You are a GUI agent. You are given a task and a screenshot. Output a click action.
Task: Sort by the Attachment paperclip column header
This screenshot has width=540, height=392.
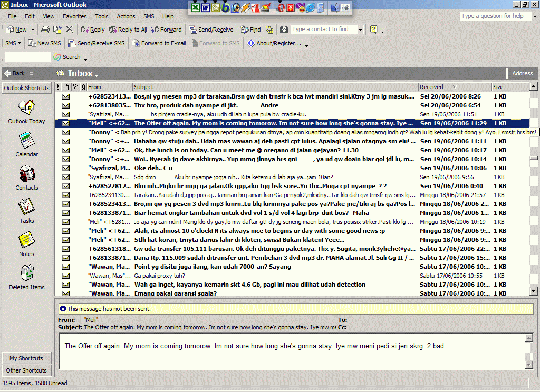click(x=83, y=87)
